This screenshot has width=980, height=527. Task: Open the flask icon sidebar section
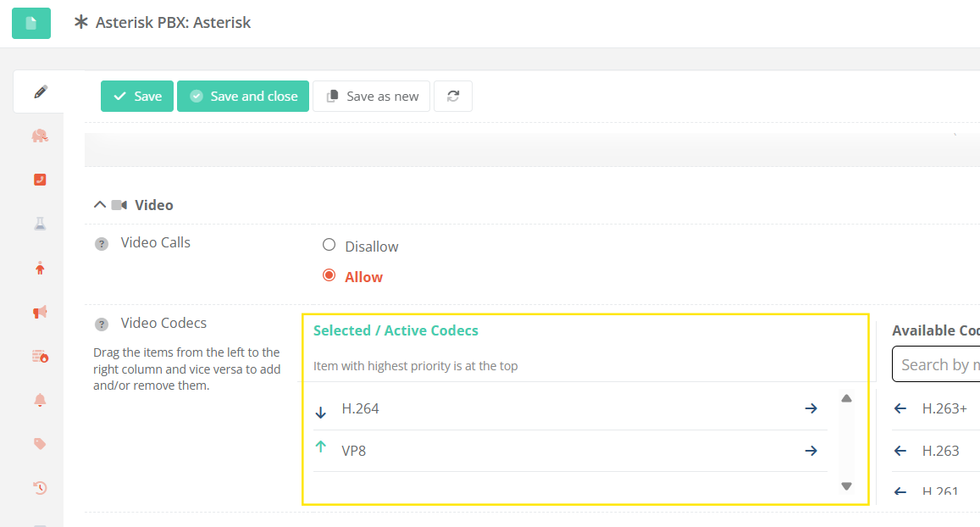tap(40, 224)
